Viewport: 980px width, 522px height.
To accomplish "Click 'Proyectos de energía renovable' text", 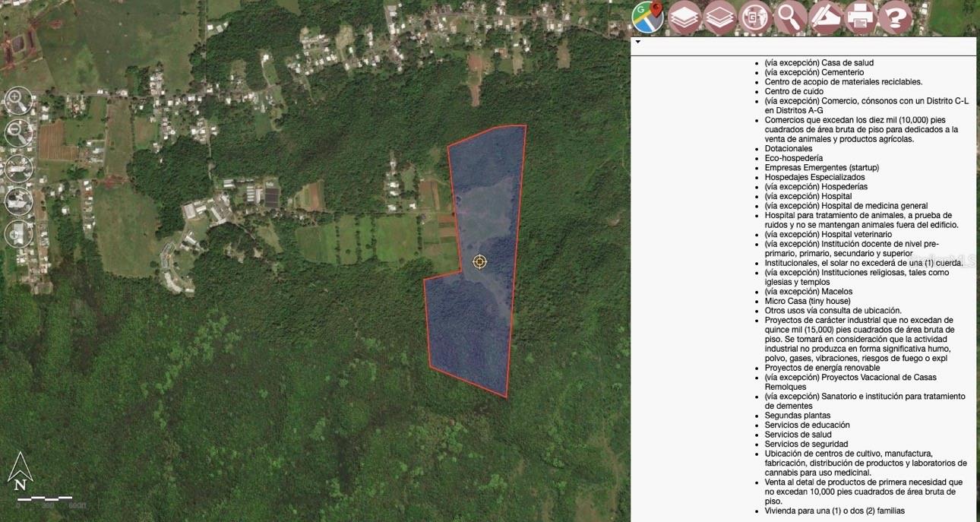I will pyautogui.click(x=822, y=368).
